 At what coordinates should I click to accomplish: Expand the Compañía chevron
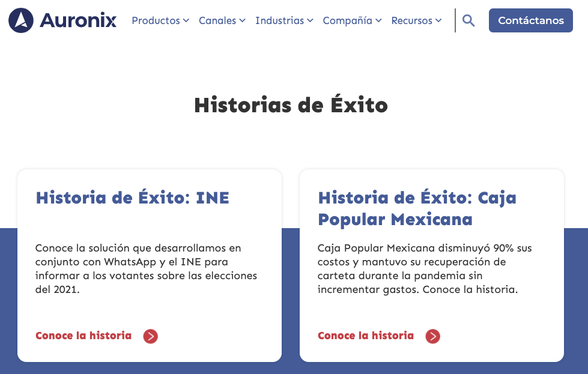click(x=378, y=20)
